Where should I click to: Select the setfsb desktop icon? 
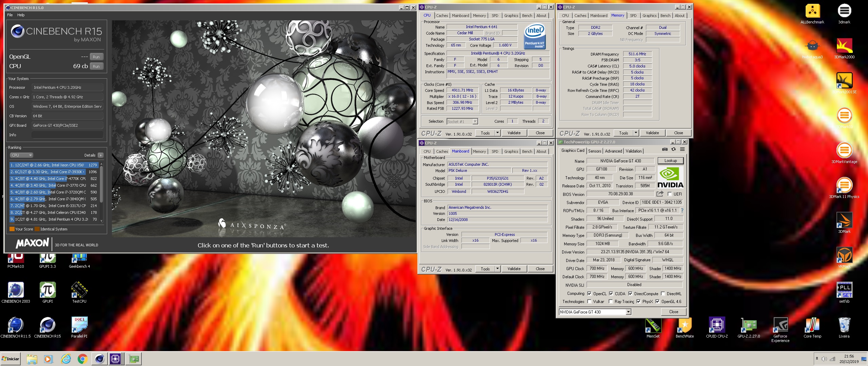click(x=844, y=293)
